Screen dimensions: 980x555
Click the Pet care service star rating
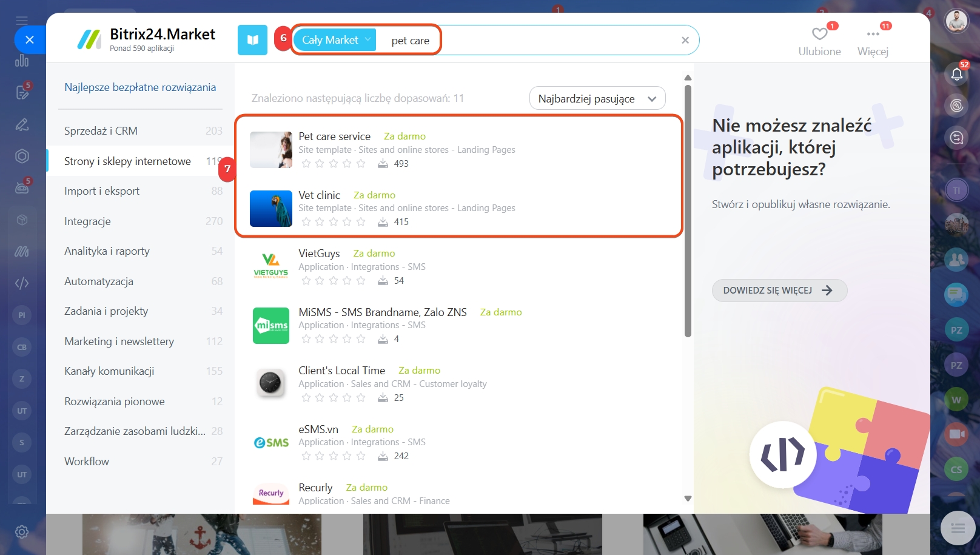click(334, 164)
